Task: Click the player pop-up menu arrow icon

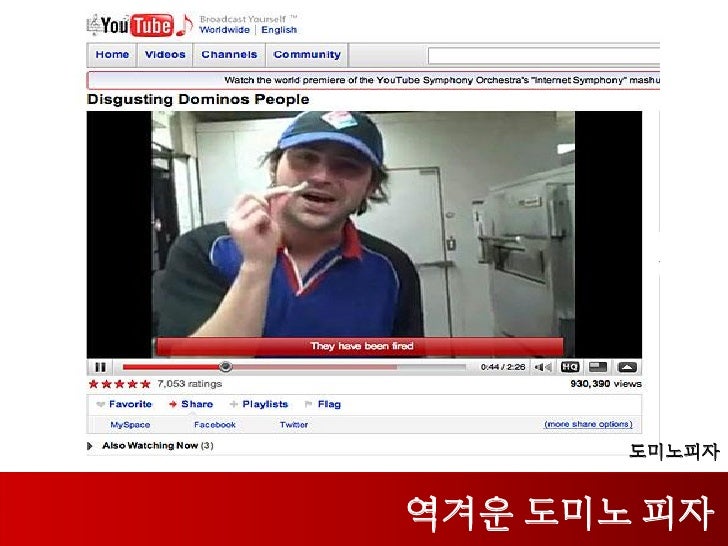Action: click(x=627, y=367)
